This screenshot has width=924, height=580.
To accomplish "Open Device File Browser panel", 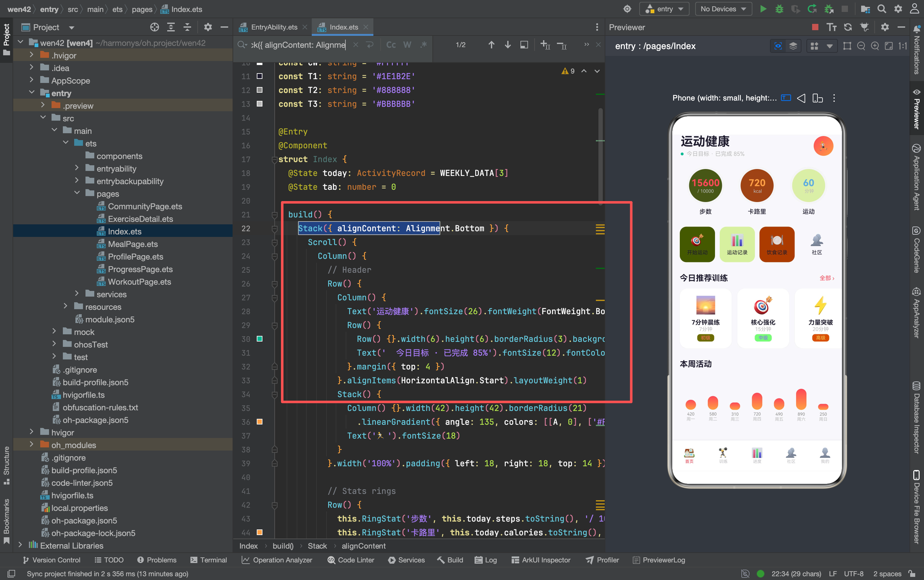I will pos(916,507).
